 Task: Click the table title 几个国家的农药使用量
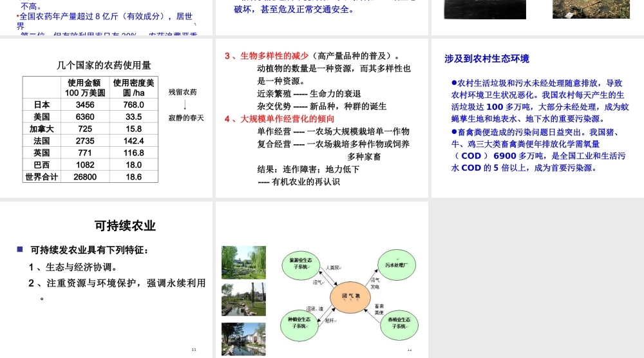point(104,65)
